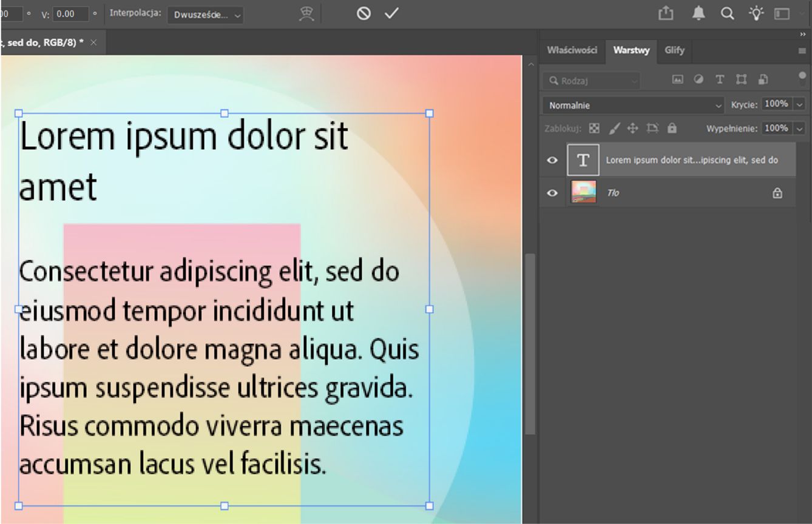Select the Share image icon
Viewport: 812px width, 524px height.
666,13
